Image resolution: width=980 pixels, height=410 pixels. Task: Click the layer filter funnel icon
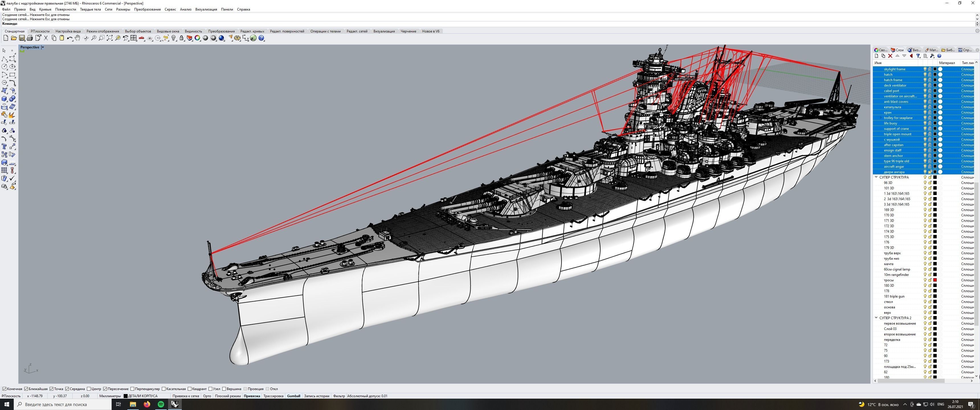click(x=918, y=56)
